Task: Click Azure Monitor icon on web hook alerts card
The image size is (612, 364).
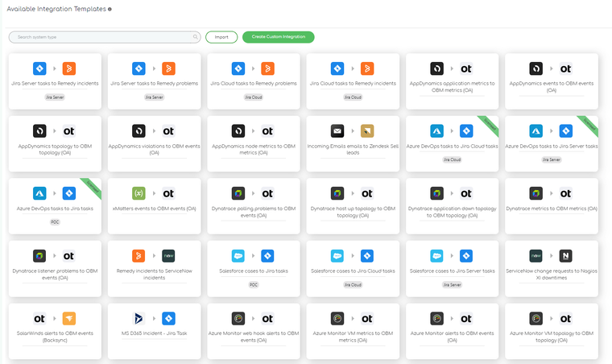Action: 238,319
